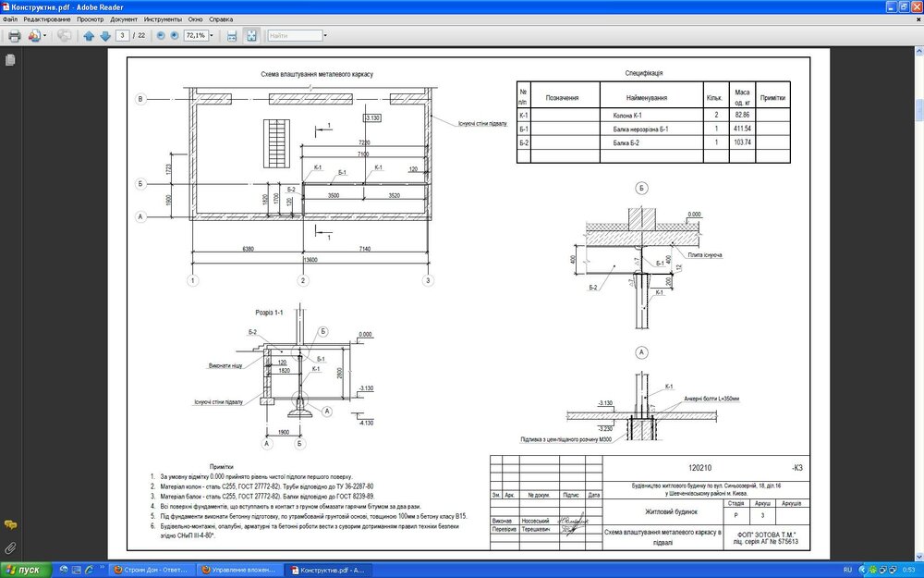Click the zoom out button
Image resolution: width=924 pixels, height=578 pixels.
[161, 36]
